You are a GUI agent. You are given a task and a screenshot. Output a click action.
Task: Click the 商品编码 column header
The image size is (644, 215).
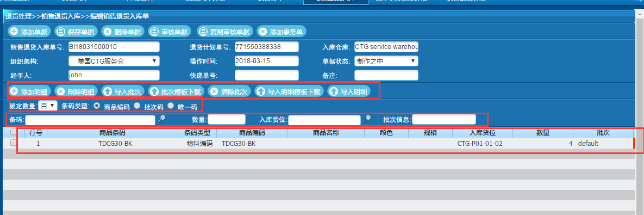[x=252, y=133]
